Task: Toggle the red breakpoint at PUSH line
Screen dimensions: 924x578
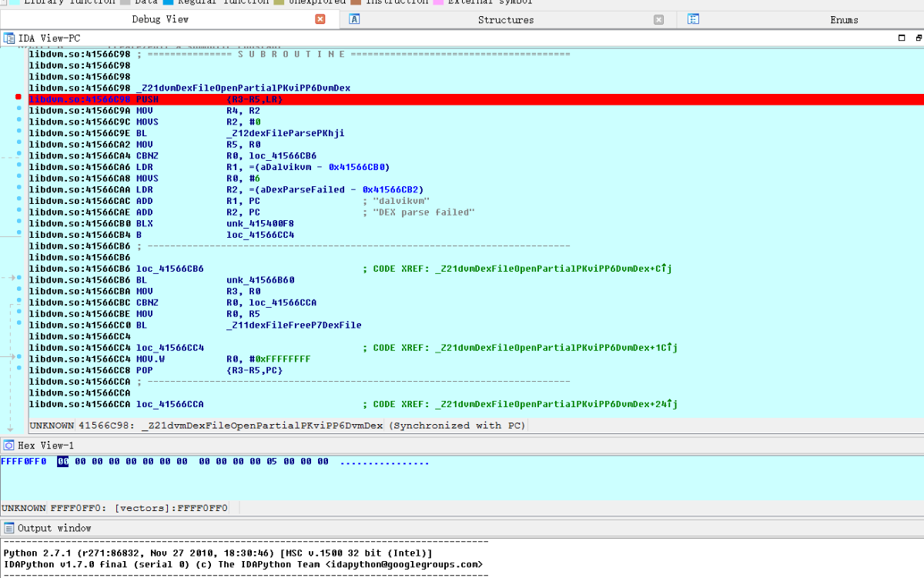Action: coord(18,98)
